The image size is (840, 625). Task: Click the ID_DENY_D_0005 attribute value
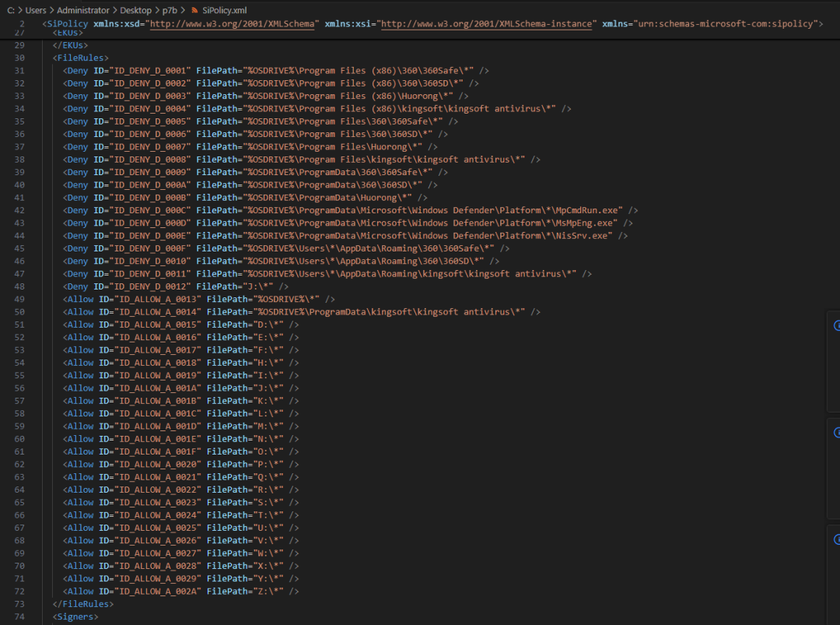(x=150, y=121)
